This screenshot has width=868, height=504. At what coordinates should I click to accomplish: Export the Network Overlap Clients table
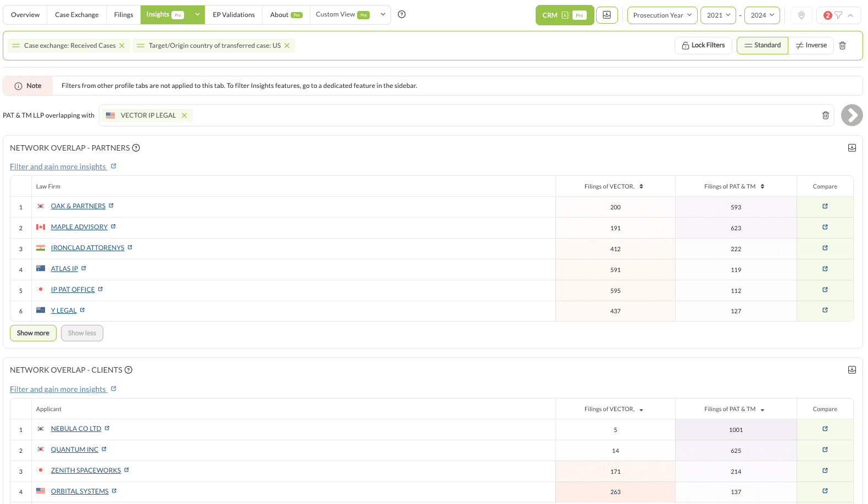(852, 370)
